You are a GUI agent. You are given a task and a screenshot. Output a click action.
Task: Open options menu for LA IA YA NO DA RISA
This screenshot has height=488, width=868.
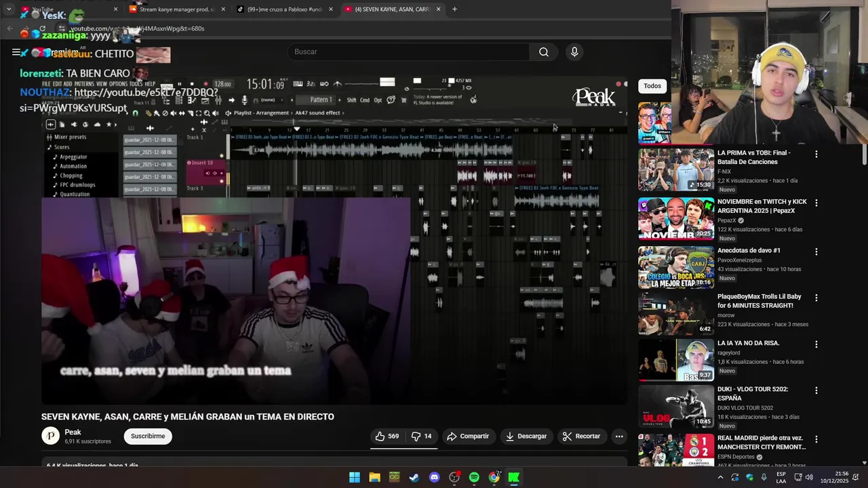(816, 344)
